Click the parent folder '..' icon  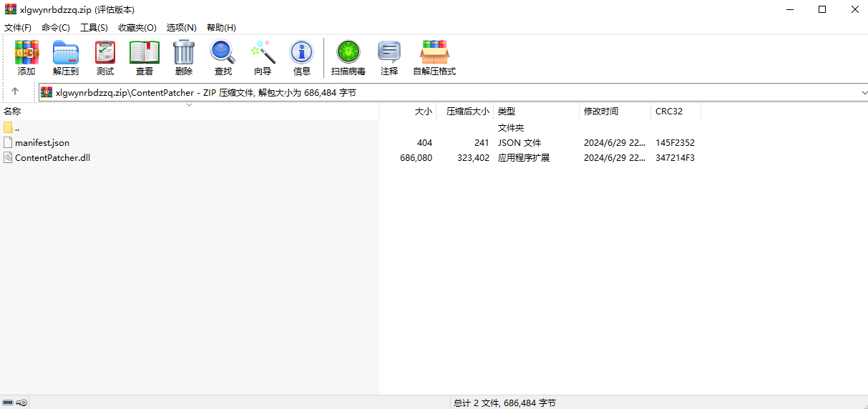tap(9, 127)
